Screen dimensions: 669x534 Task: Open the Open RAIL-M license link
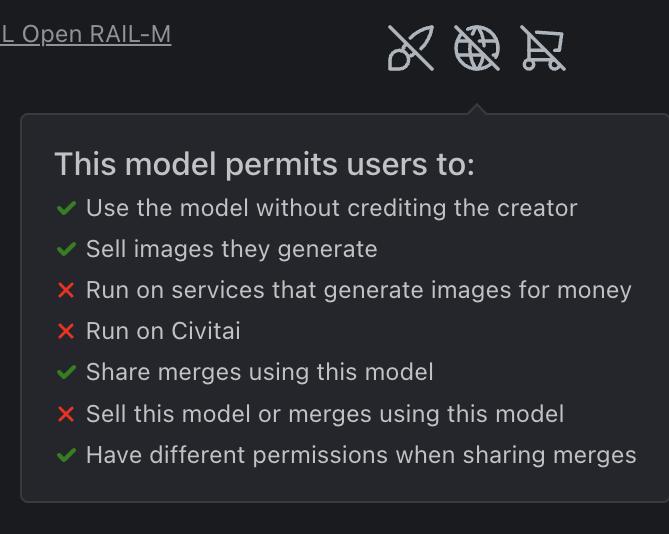85,34
